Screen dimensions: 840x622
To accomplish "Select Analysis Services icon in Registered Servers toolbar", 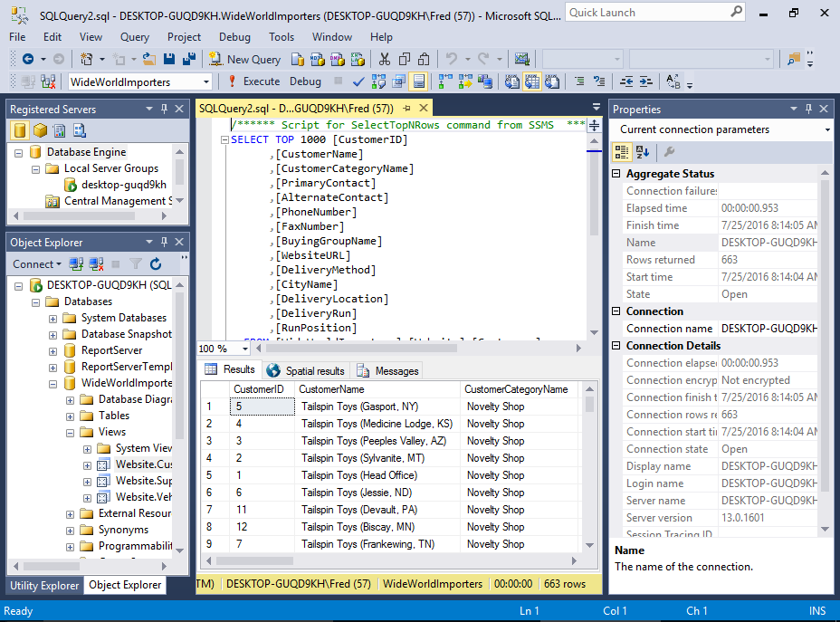I will (x=40, y=129).
